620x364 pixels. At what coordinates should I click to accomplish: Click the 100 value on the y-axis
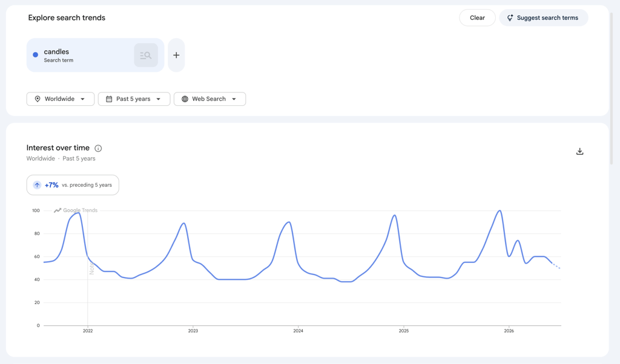pos(36,210)
